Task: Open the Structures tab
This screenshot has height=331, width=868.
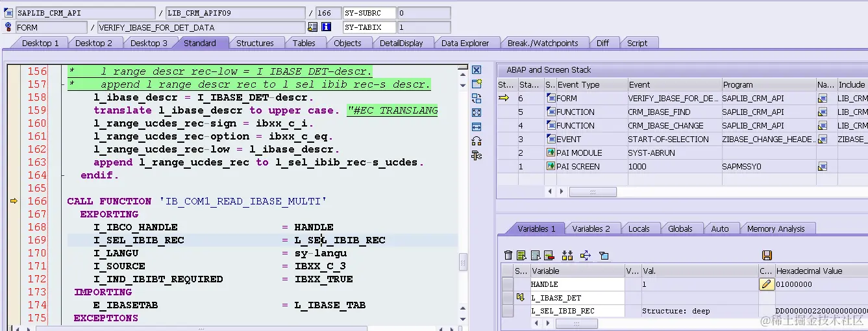Action: [x=254, y=43]
